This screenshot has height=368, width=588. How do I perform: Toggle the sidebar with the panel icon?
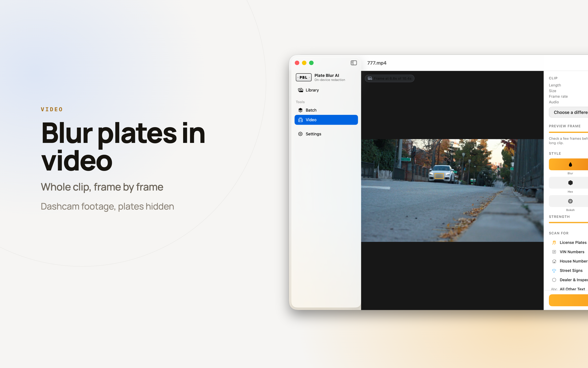354,63
